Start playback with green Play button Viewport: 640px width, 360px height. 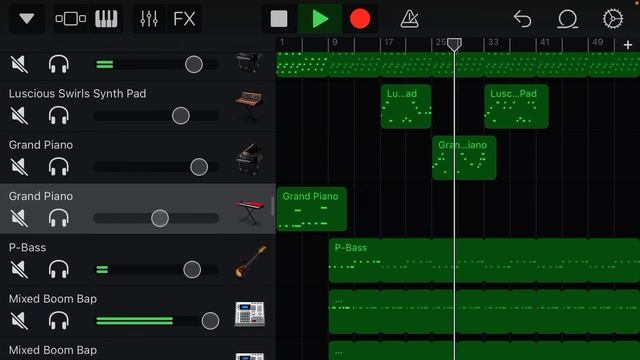coord(320,19)
